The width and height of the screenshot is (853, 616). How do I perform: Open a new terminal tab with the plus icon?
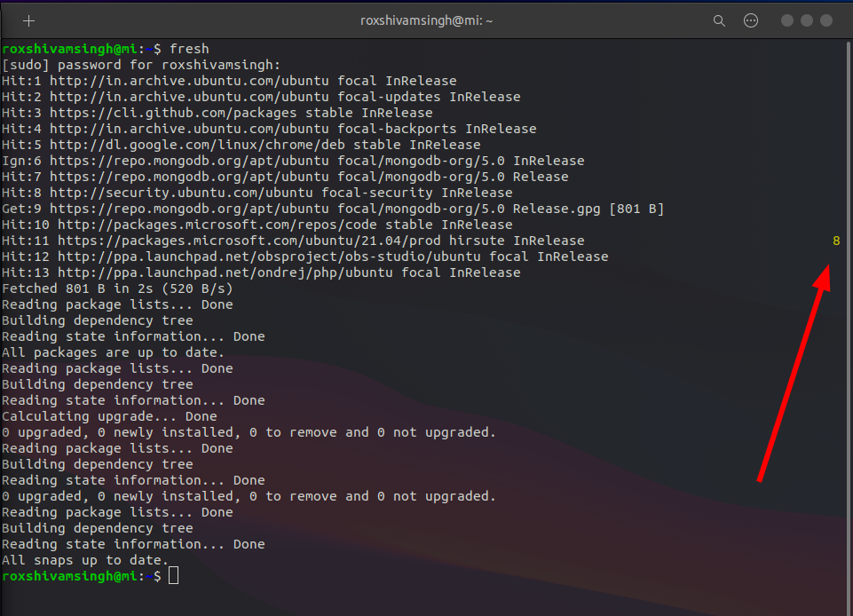click(x=29, y=20)
